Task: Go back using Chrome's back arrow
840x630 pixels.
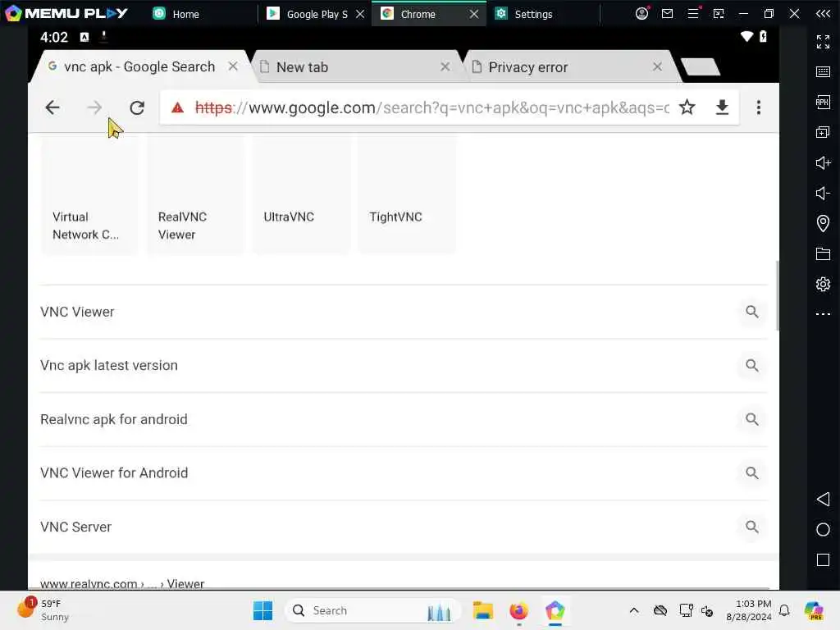Action: point(52,107)
